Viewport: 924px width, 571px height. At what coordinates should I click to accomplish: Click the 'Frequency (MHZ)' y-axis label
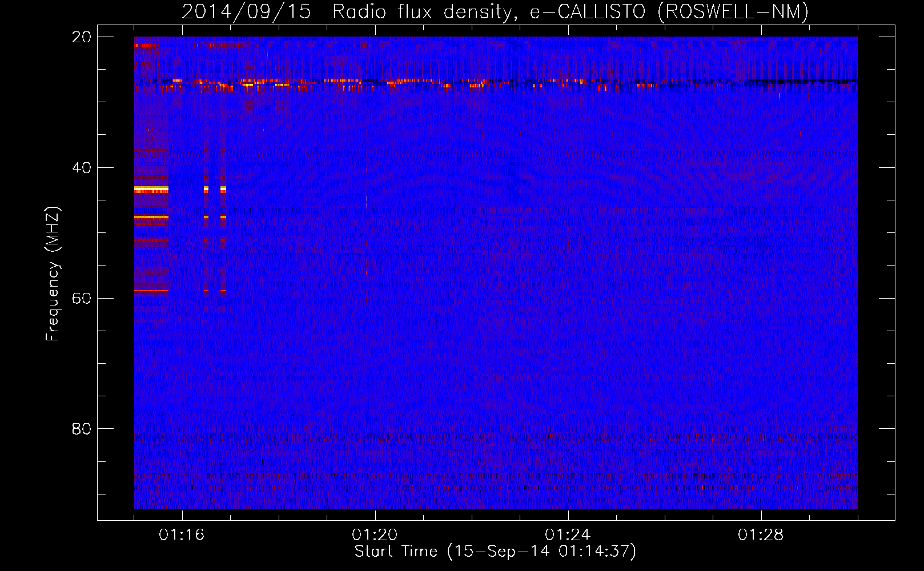click(53, 274)
